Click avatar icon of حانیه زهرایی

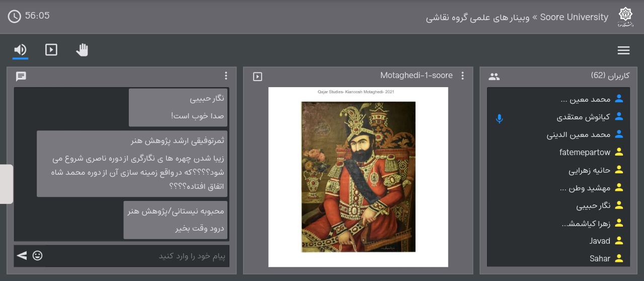619,170
